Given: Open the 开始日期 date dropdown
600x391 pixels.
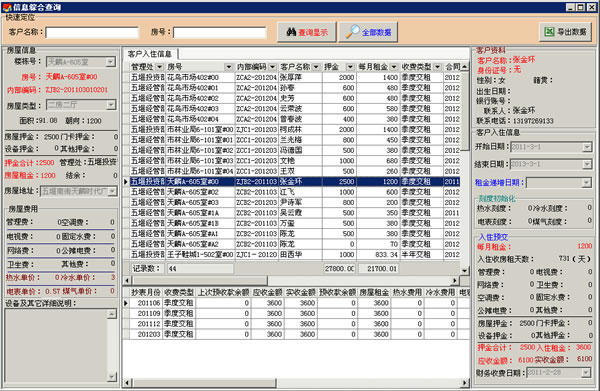Looking at the screenshot, I should pyautogui.click(x=587, y=147).
